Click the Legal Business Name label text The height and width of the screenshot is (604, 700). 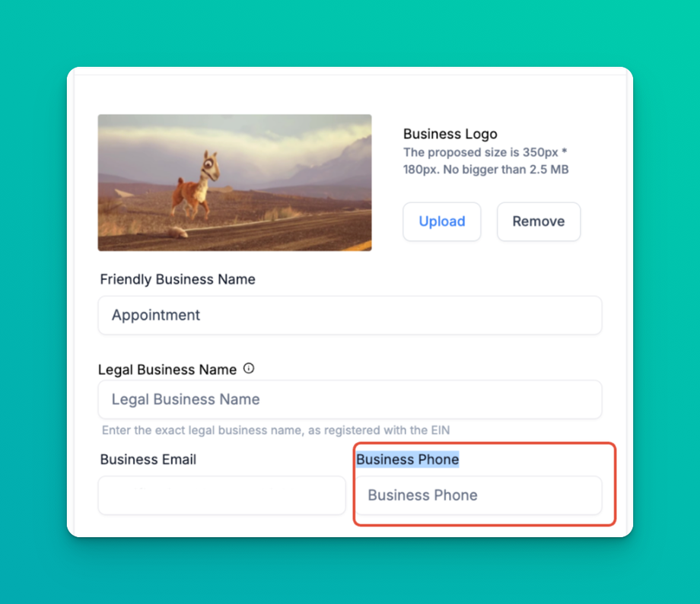click(167, 370)
